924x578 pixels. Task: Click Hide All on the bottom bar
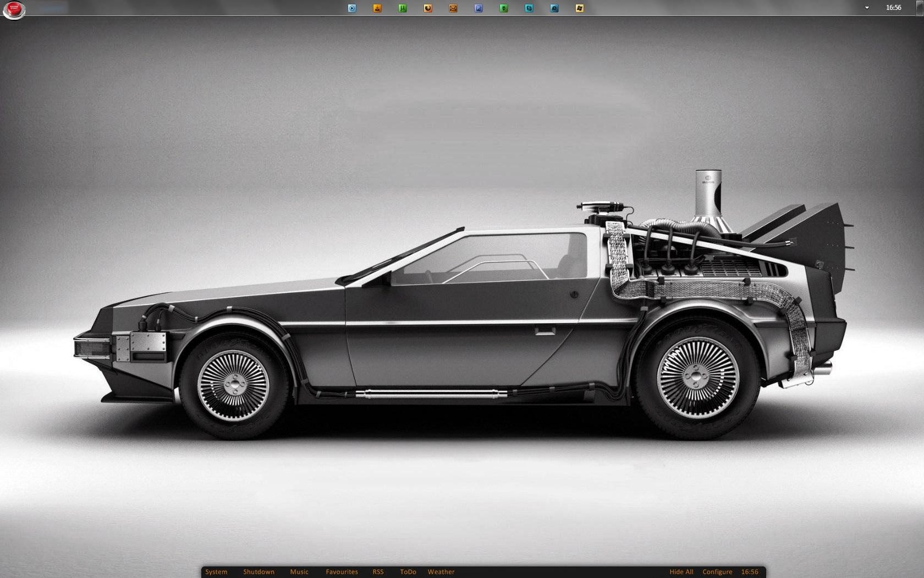[x=681, y=572]
